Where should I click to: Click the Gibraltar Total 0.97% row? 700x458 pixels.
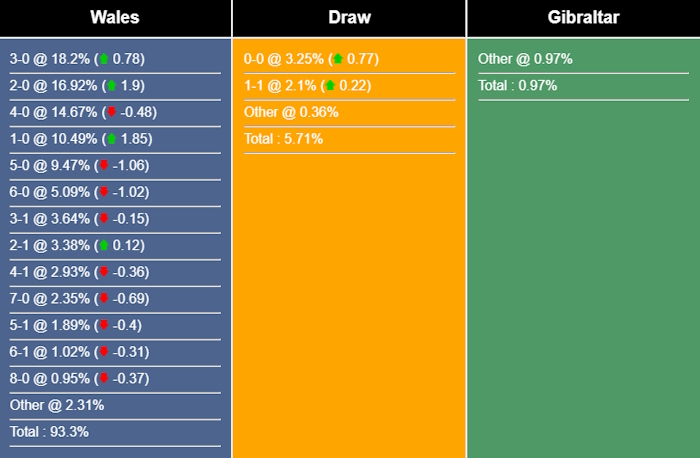[518, 86]
